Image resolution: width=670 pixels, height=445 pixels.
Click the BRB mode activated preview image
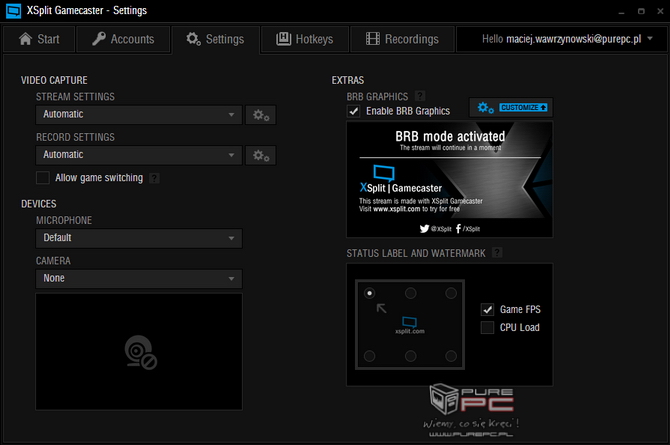(x=450, y=179)
